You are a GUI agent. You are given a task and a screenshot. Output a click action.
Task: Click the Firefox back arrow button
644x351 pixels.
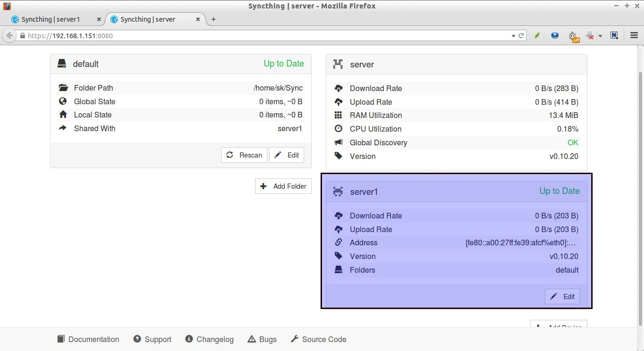[9, 35]
